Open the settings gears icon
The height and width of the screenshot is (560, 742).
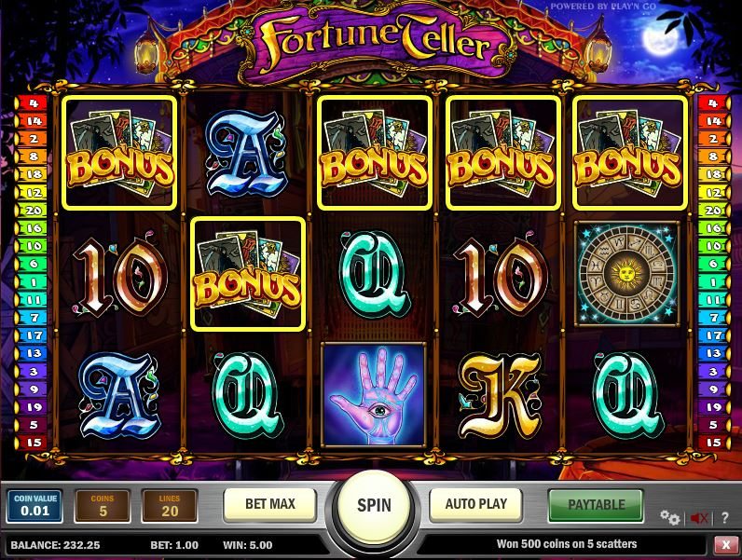point(670,517)
